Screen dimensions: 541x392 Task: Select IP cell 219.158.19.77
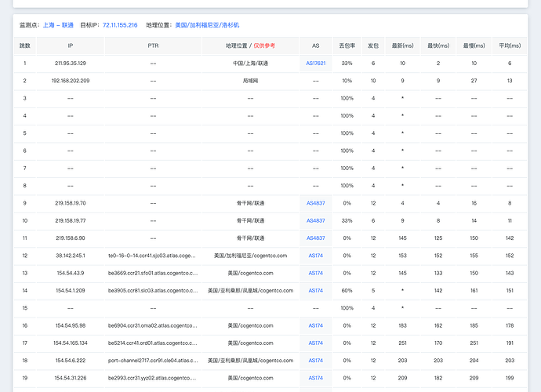click(71, 220)
